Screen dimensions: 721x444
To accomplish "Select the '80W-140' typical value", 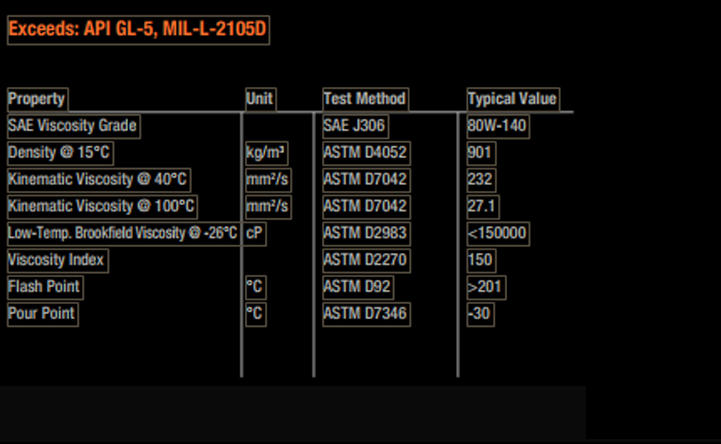I will (497, 126).
